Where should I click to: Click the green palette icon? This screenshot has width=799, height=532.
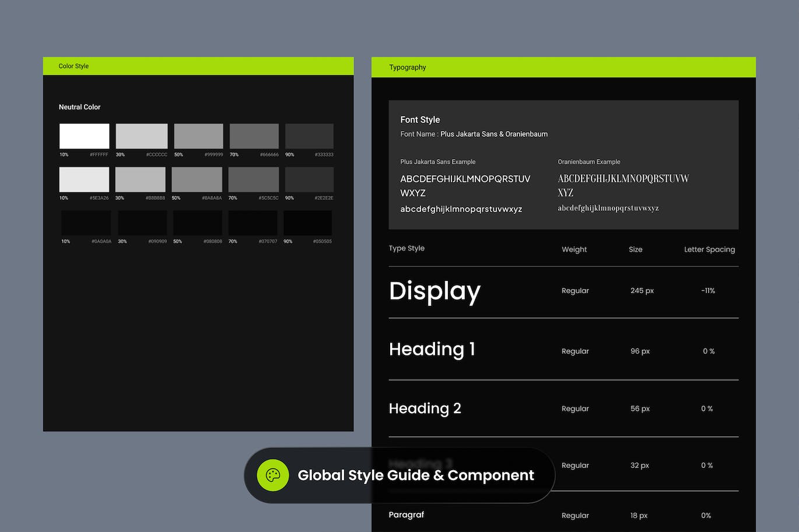click(273, 475)
